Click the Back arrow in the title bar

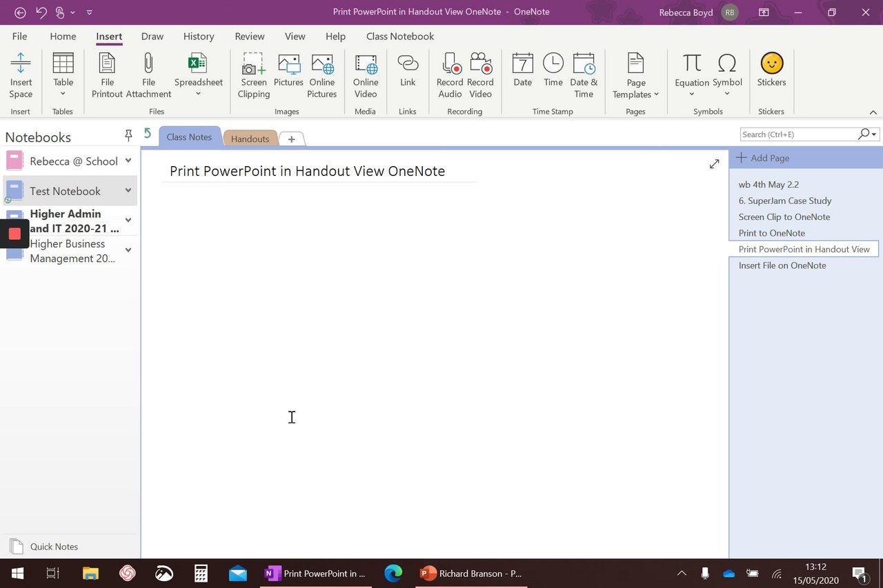(x=20, y=12)
